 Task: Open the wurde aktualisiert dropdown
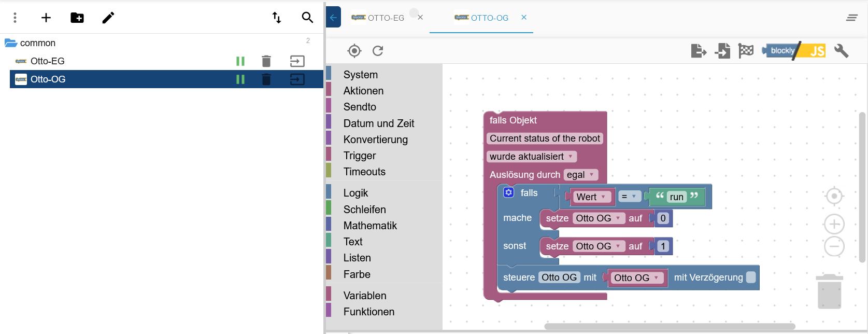click(x=532, y=157)
